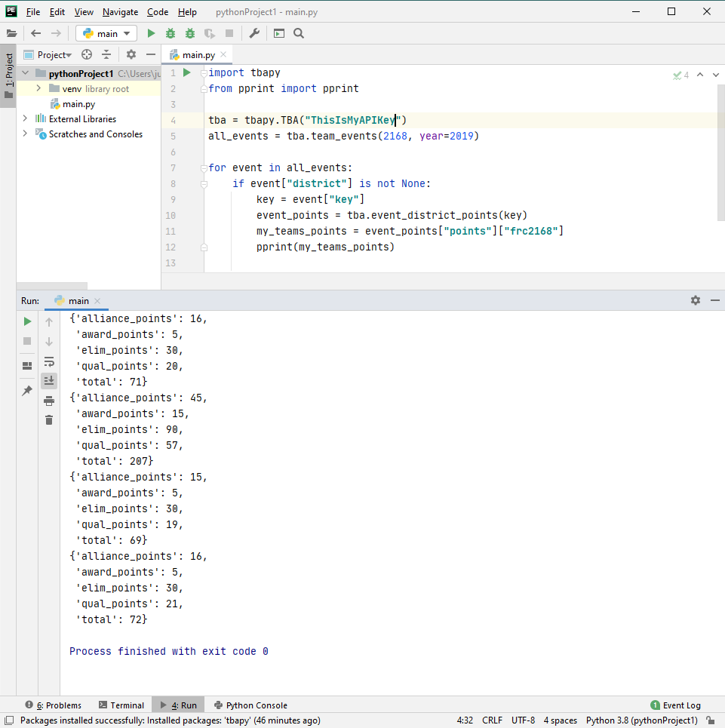Rerun main from the Run panel

pyautogui.click(x=27, y=321)
